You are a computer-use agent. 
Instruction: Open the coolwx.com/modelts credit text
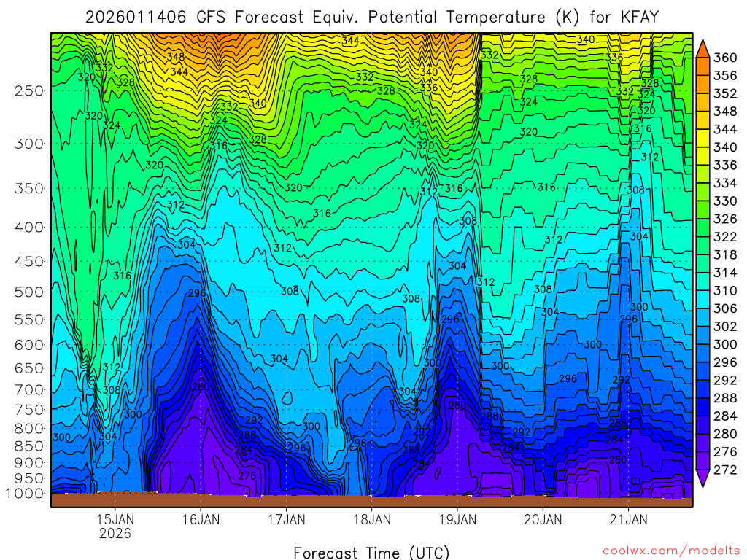[671, 551]
